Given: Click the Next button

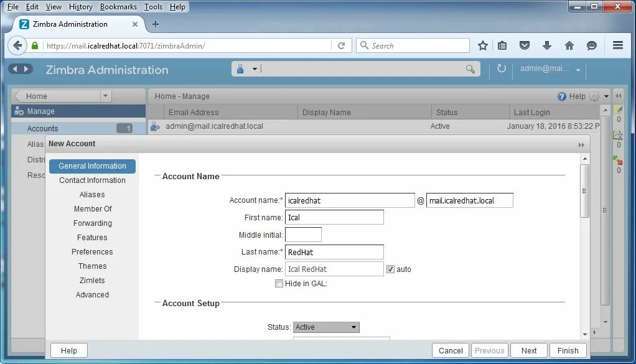Looking at the screenshot, I should 528,351.
